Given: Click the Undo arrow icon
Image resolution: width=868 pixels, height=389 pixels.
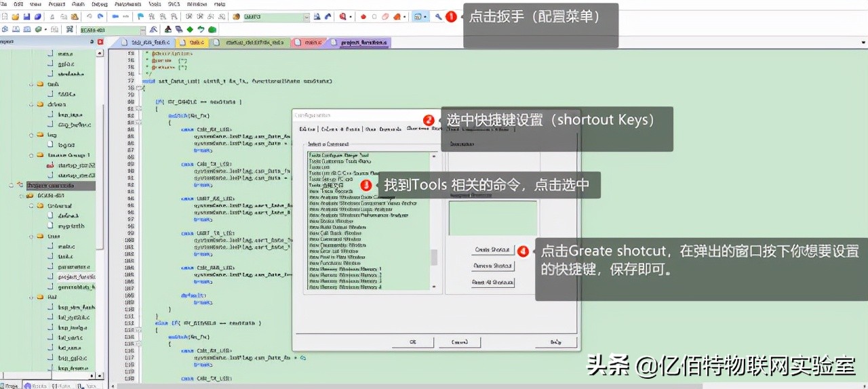Looking at the screenshot, I should point(90,16).
